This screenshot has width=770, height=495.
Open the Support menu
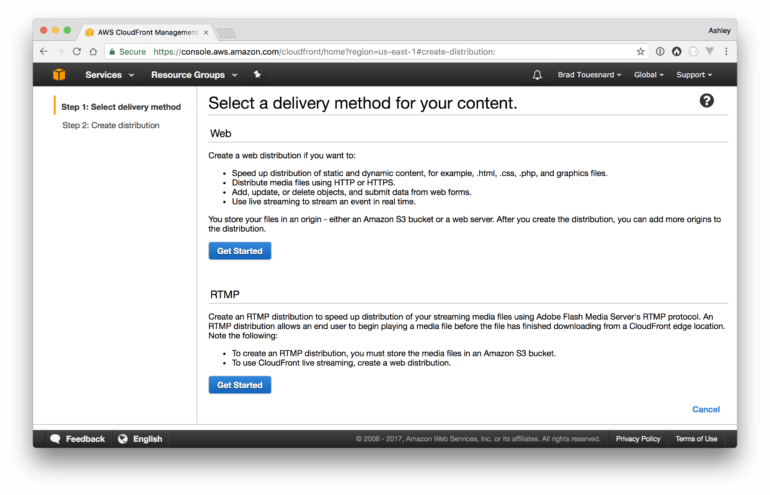coord(694,75)
